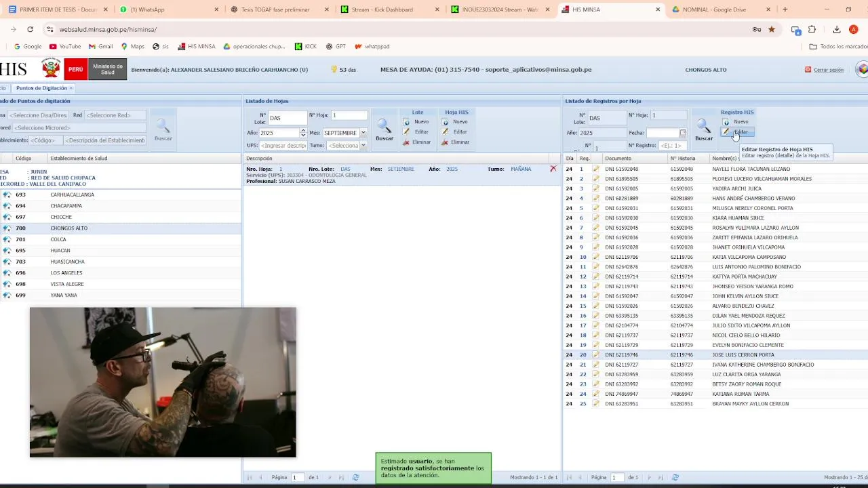Delete the Lote with Eliminar

pyautogui.click(x=416, y=142)
